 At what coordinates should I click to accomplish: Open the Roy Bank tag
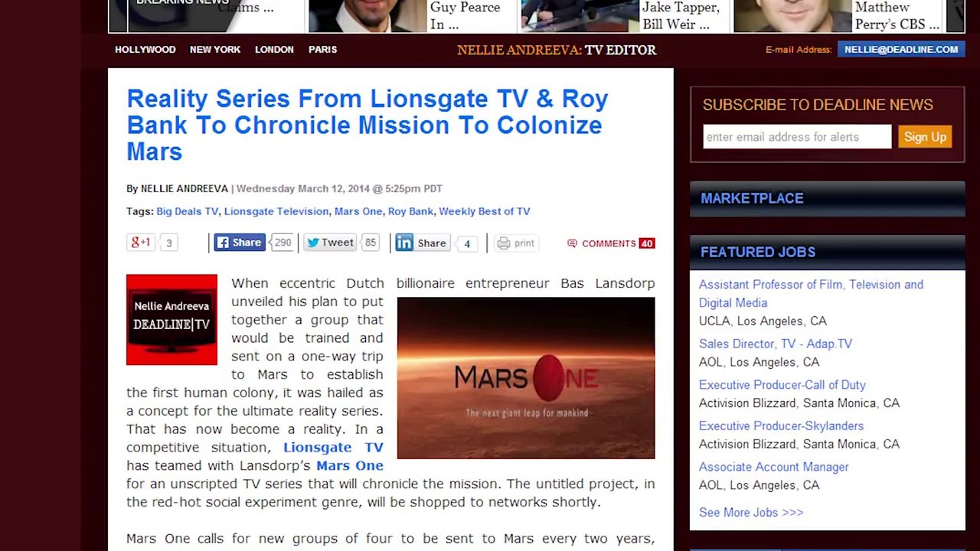click(x=410, y=211)
